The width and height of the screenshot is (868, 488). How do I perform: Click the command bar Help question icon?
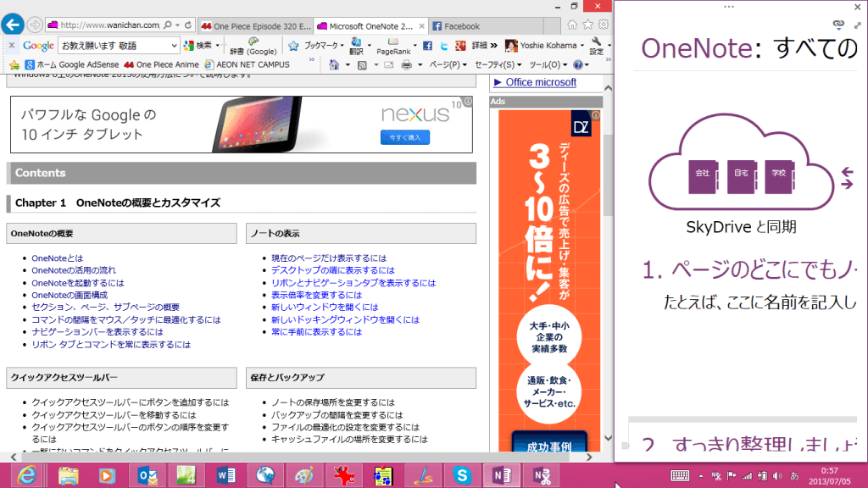coord(578,64)
